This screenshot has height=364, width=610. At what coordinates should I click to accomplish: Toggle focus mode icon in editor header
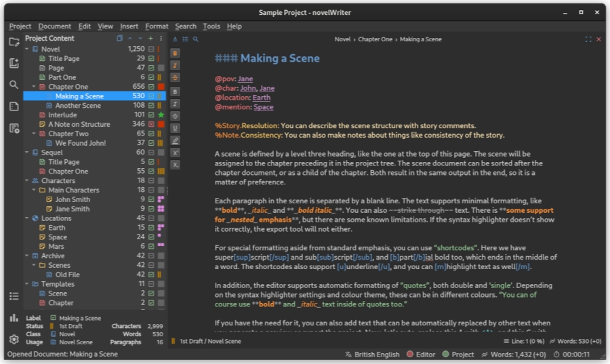click(x=588, y=39)
